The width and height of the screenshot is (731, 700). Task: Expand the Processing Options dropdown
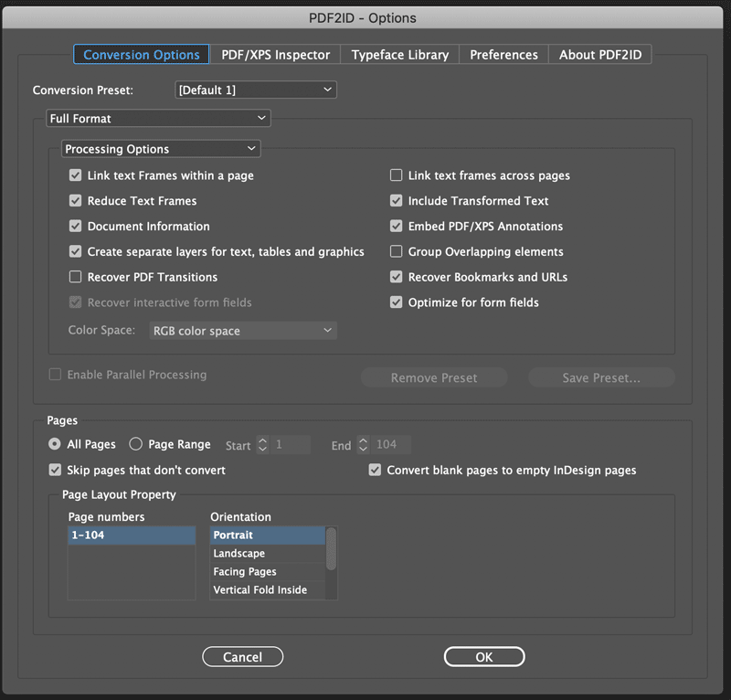pyautogui.click(x=161, y=149)
